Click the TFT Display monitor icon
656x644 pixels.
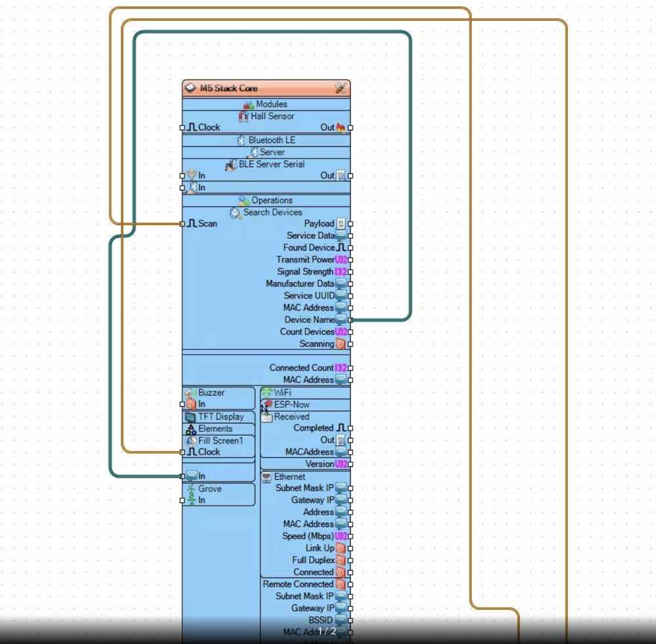190,417
